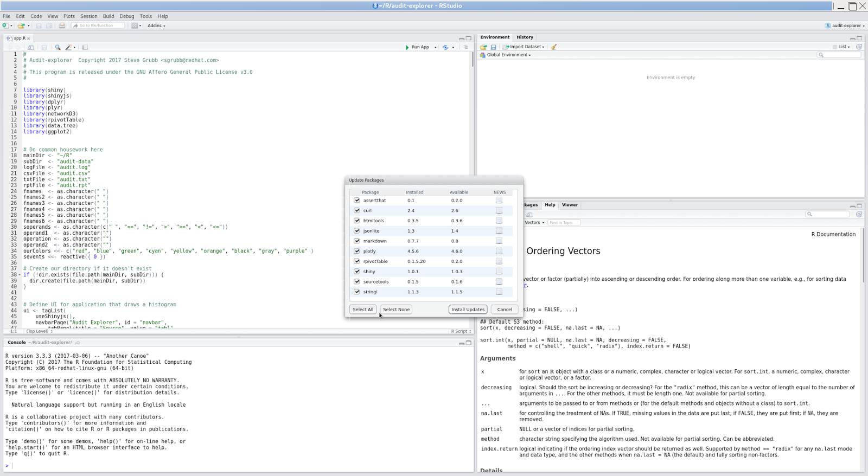This screenshot has width=868, height=476.
Task: Maximize the source editor pane
Action: 469,38
